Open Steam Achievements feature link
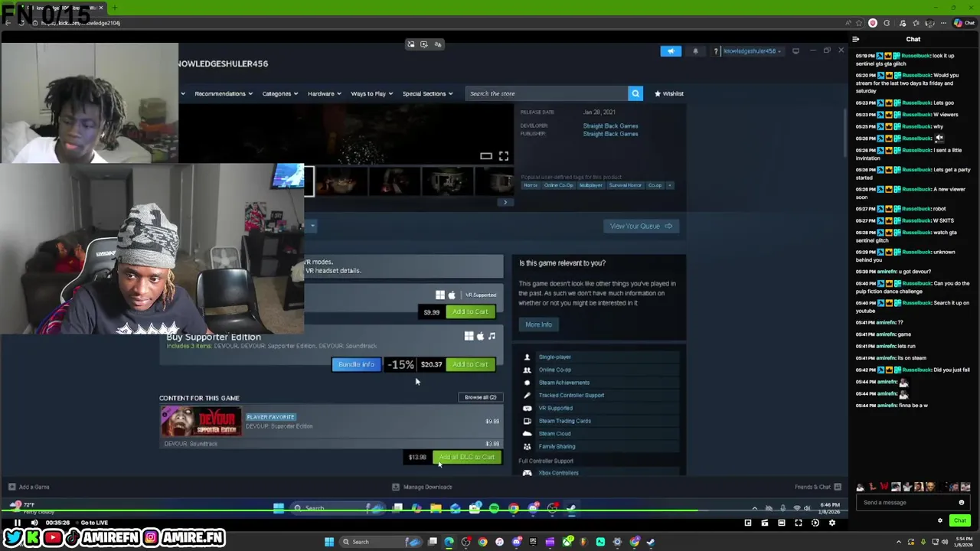The image size is (980, 551). [x=563, y=383]
